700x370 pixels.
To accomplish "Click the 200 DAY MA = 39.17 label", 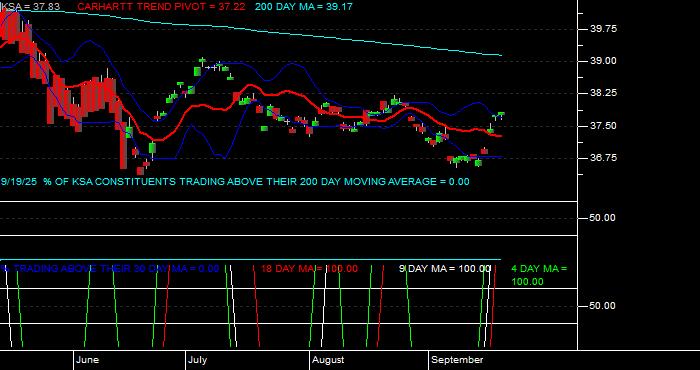I will point(304,7).
